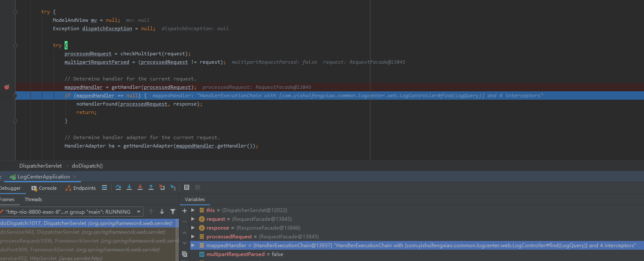Screen dimensions: 644x261
Task: Click the red Force Step Into icon
Action: point(140,187)
